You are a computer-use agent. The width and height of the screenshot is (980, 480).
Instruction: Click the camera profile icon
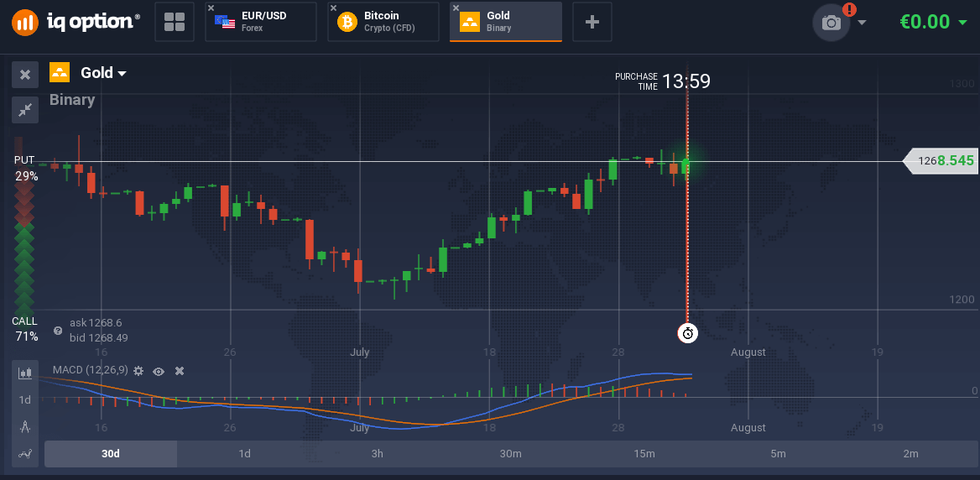(831, 23)
